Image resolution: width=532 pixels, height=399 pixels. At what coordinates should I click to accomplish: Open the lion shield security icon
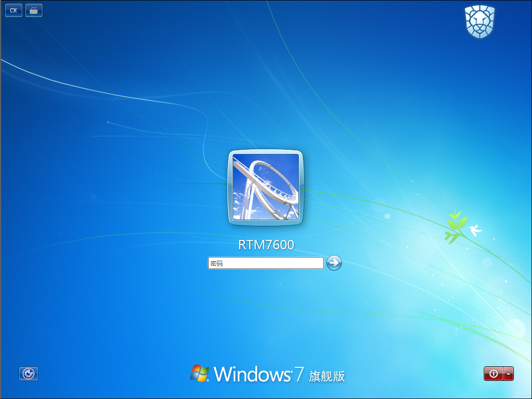(479, 21)
